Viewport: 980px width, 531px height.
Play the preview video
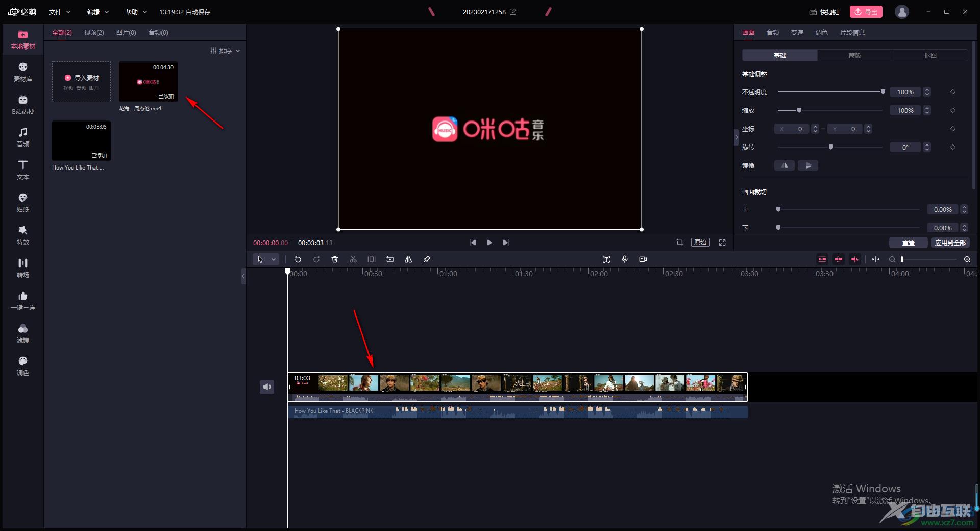[x=489, y=243]
